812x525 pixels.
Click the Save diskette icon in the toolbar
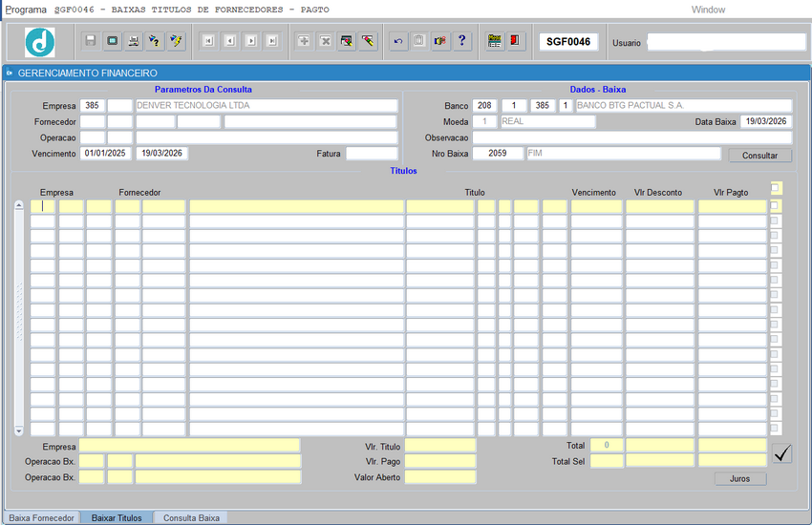91,41
